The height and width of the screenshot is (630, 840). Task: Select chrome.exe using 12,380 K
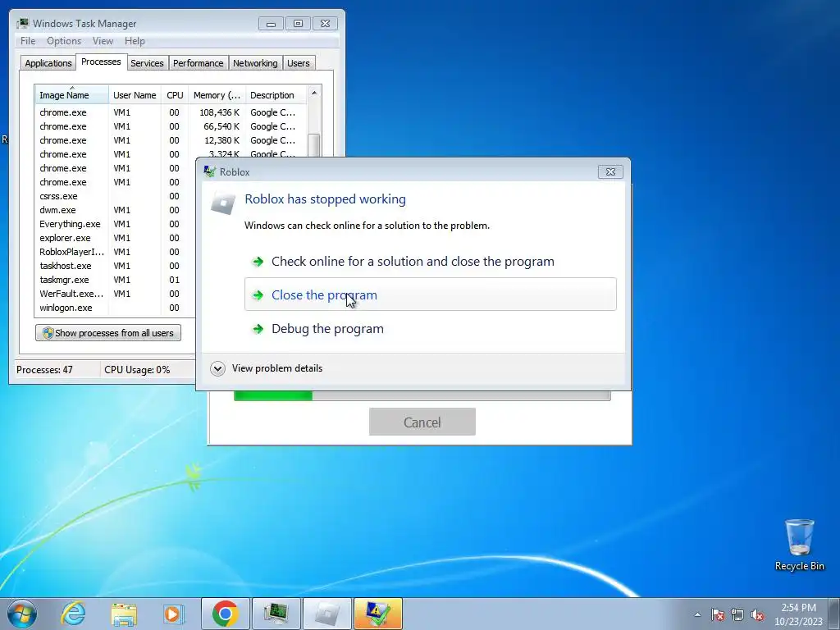click(171, 140)
